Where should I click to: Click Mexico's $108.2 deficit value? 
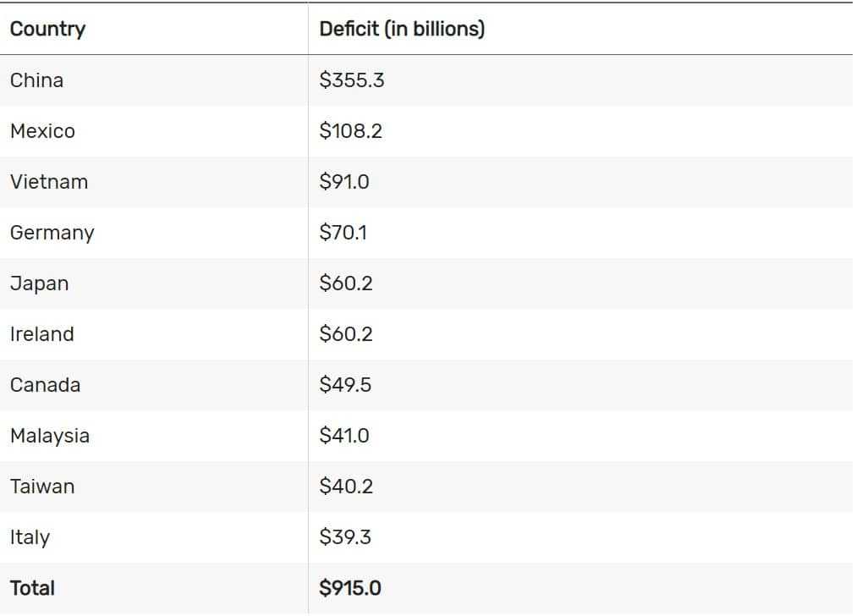click(350, 131)
